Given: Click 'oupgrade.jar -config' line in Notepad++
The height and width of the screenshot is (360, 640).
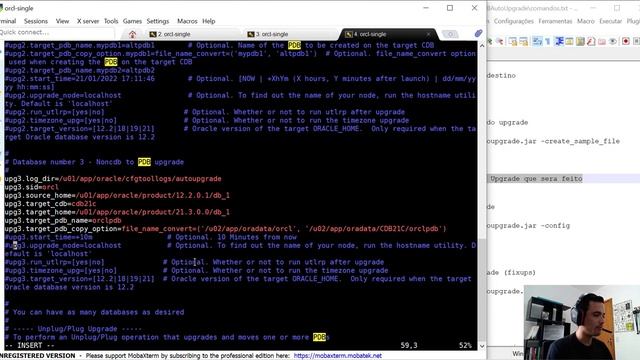Looking at the screenshot, I should pos(528,225).
